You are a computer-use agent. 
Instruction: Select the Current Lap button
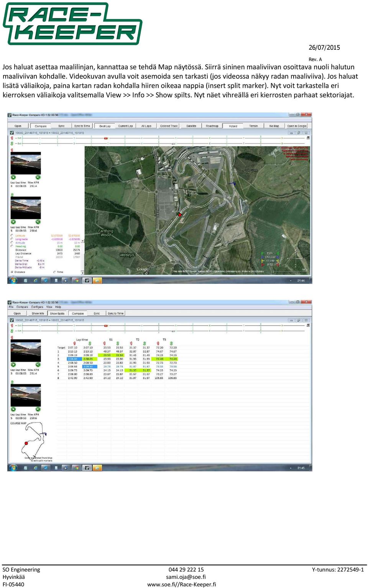[x=125, y=126]
